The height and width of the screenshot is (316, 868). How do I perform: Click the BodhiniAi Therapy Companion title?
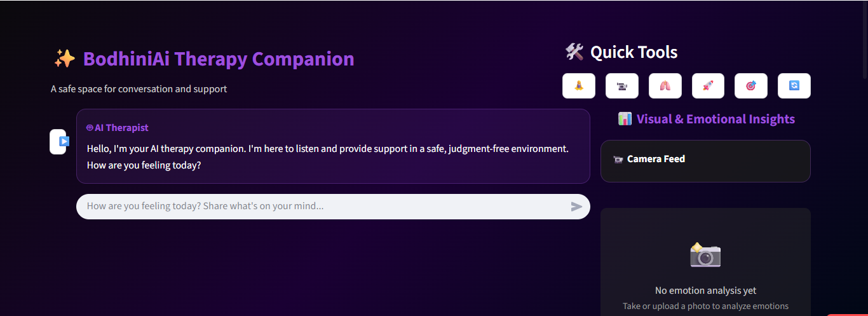pyautogui.click(x=219, y=59)
